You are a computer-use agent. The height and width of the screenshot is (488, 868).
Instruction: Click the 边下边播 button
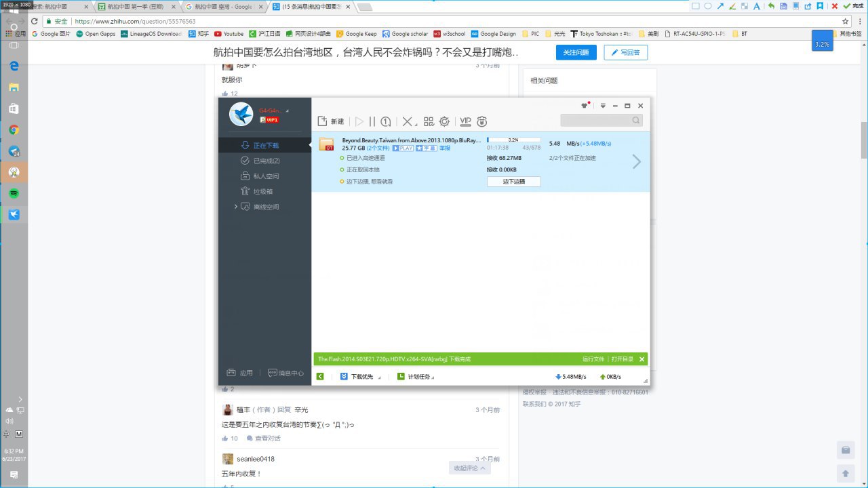coord(513,182)
